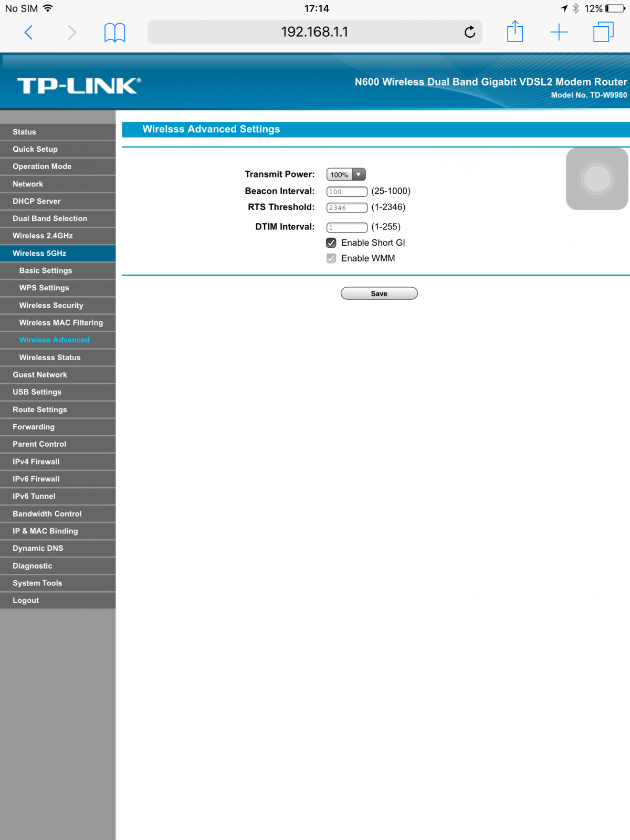Tap the Bluetooth status icon
630x840 pixels.
tap(575, 8)
